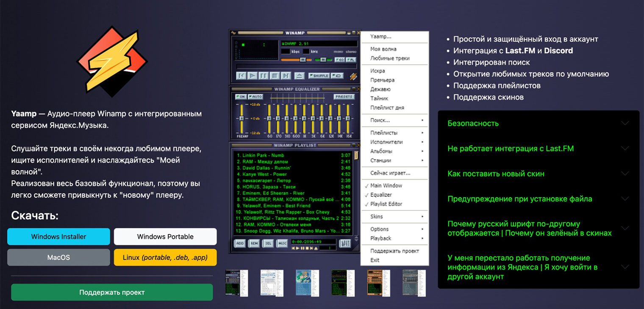The image size is (644, 309).
Task: Choose Любимые треки from the menu
Action: click(x=394, y=58)
